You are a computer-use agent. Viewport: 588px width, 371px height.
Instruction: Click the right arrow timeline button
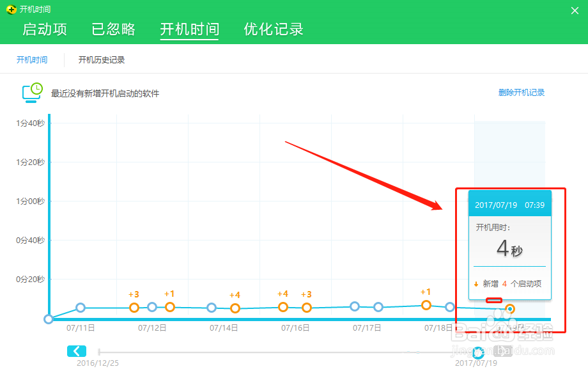[503, 351]
